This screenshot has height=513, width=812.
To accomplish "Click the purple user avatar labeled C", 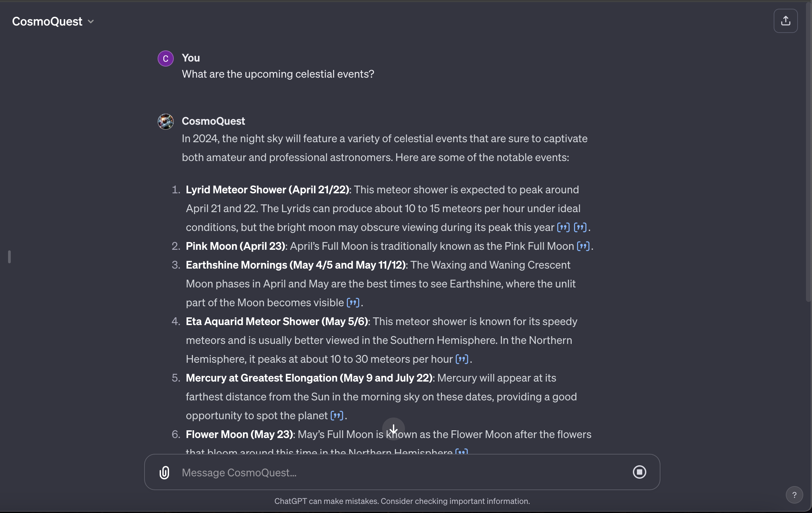I will (166, 59).
